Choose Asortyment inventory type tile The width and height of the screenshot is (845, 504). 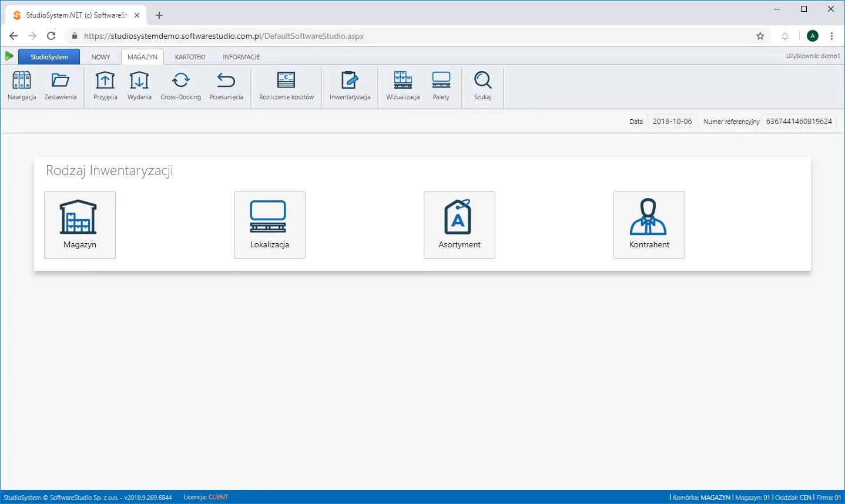tap(460, 225)
